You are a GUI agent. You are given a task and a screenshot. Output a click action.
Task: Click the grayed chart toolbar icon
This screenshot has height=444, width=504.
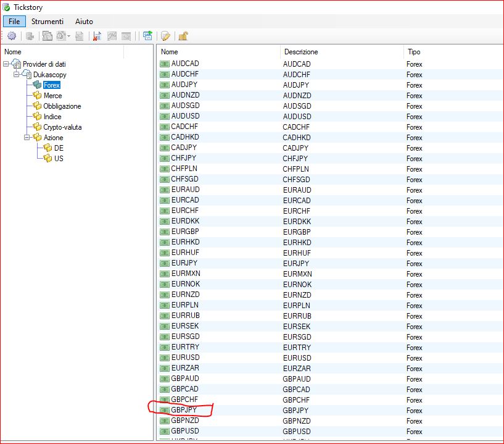pos(112,36)
